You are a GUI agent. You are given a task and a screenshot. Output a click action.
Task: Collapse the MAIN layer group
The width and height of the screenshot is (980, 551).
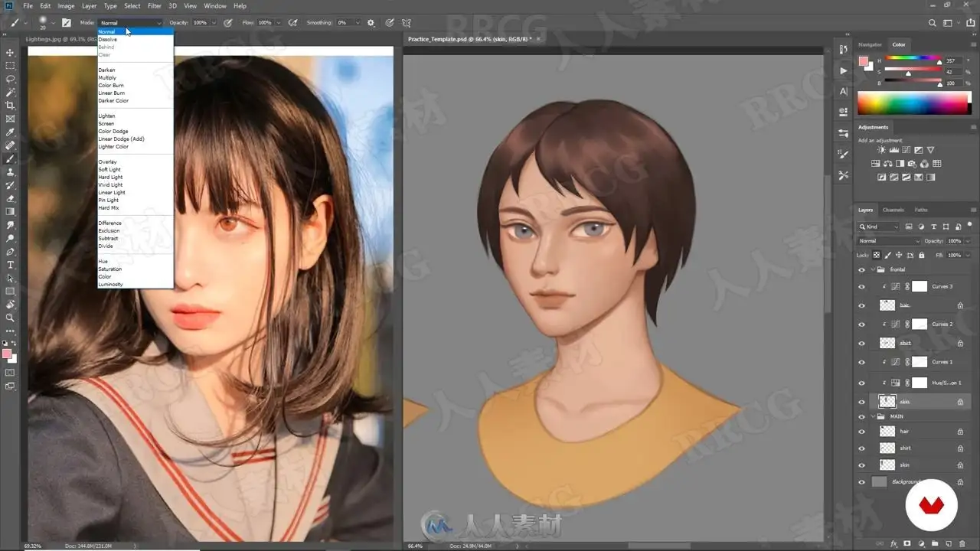point(873,416)
